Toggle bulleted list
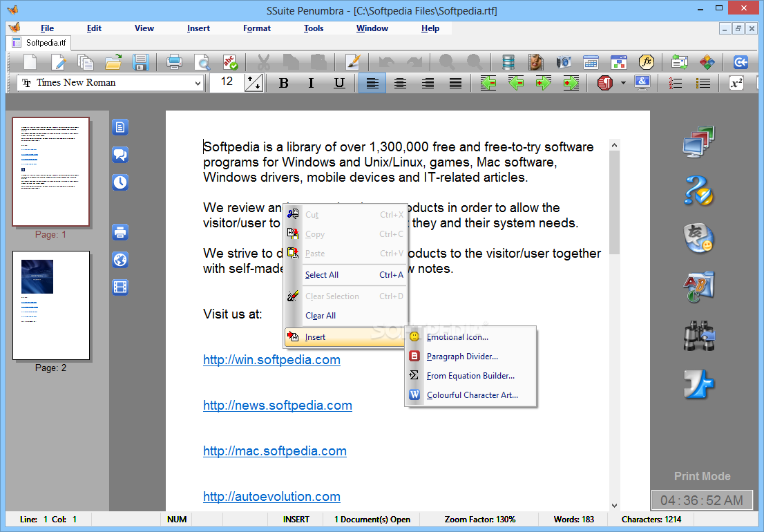Image resolution: width=764 pixels, height=532 pixels. 703,83
